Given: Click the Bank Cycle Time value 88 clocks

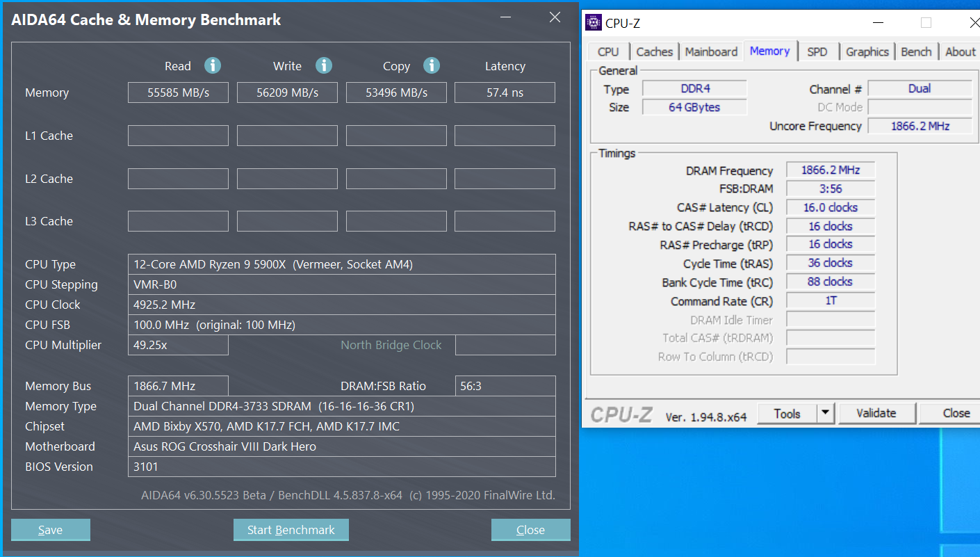Looking at the screenshot, I should tap(831, 282).
